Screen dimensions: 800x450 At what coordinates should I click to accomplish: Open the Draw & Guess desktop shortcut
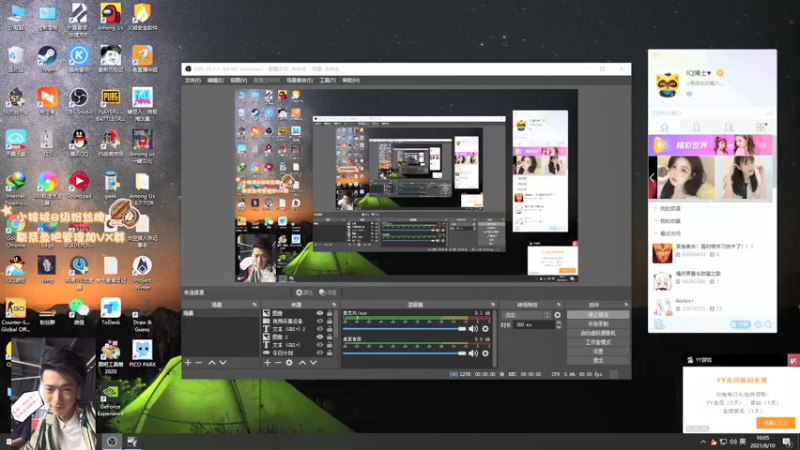pyautogui.click(x=142, y=315)
